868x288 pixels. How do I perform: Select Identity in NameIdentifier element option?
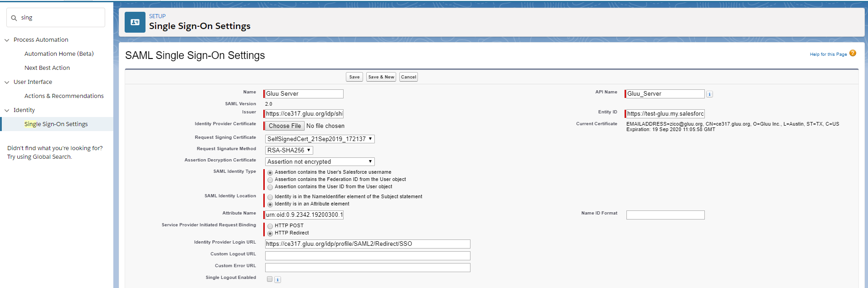tap(270, 197)
